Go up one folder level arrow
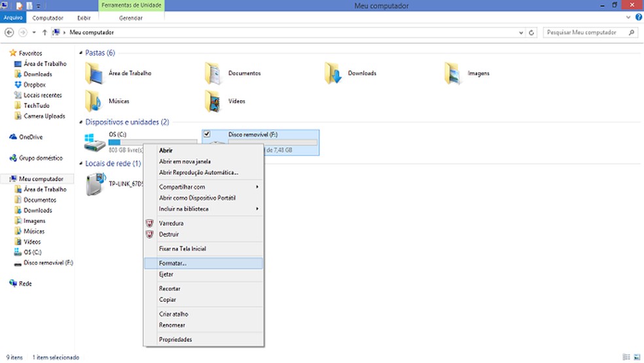This screenshot has width=644, height=363. click(45, 33)
